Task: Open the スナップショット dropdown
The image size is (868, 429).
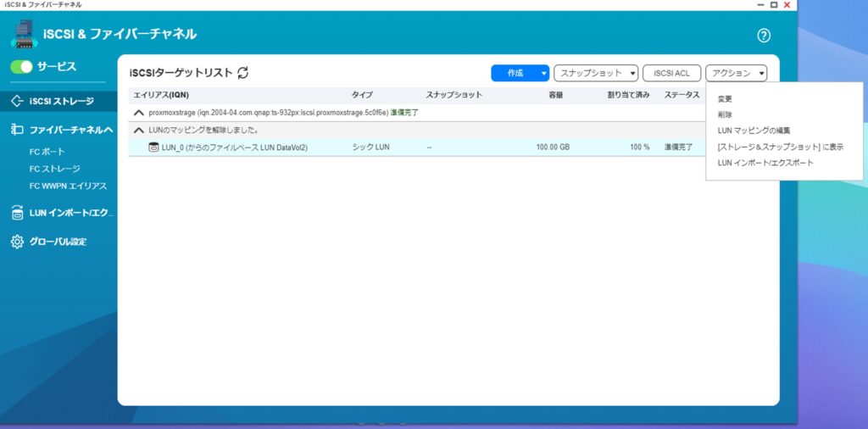Action: pos(595,74)
